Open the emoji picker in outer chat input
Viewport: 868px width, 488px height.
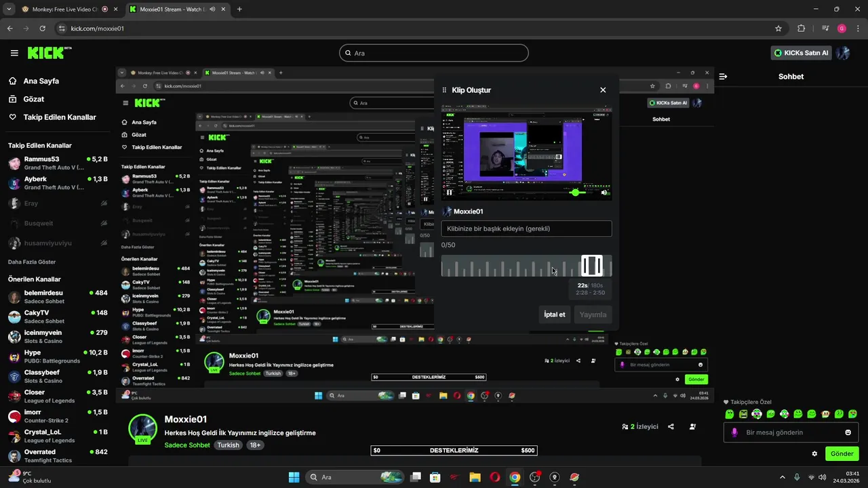848,432
